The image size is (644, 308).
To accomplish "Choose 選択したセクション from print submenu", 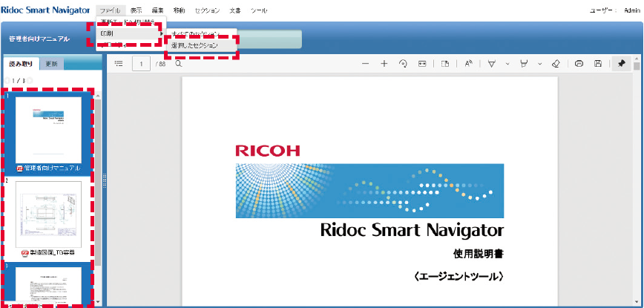I will point(194,46).
